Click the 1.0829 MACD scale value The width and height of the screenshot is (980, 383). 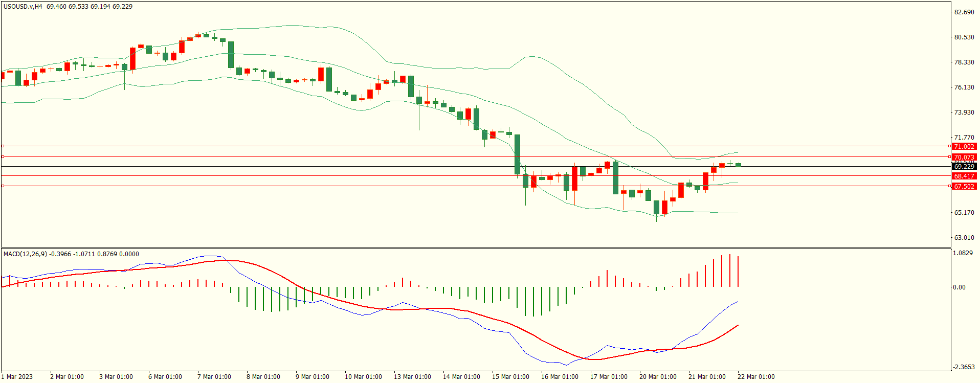[963, 253]
